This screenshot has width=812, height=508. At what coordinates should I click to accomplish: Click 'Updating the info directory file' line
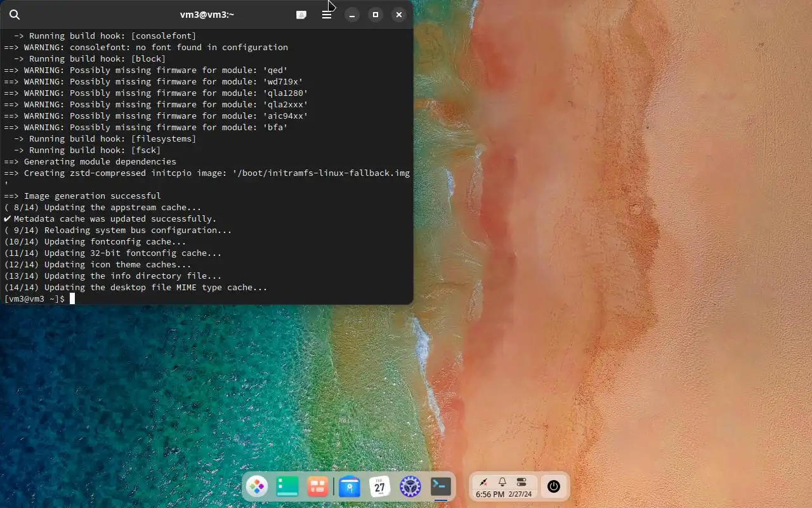point(113,276)
